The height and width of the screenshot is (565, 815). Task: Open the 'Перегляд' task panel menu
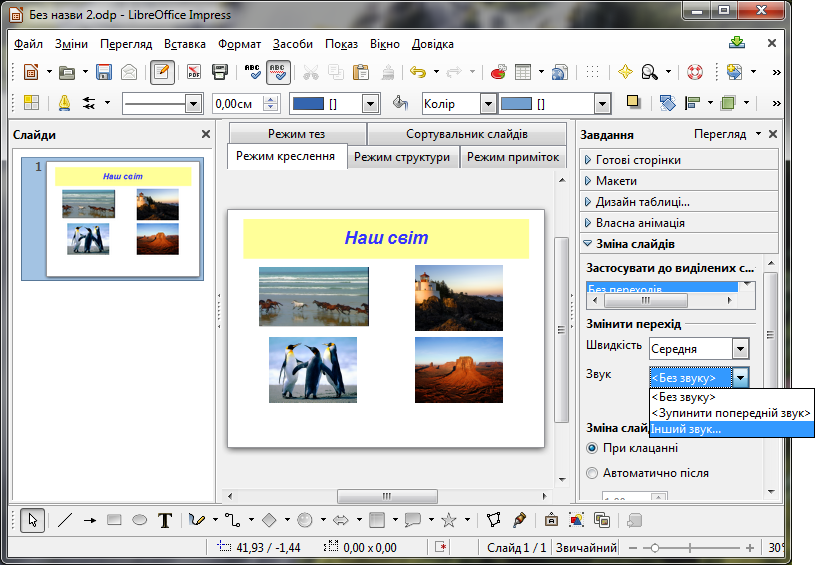pyautogui.click(x=727, y=134)
